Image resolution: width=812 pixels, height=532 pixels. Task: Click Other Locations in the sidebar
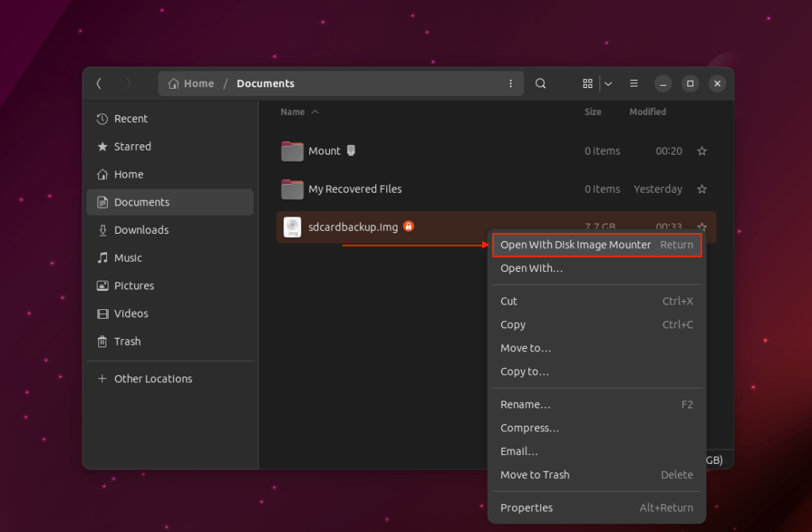pos(153,378)
